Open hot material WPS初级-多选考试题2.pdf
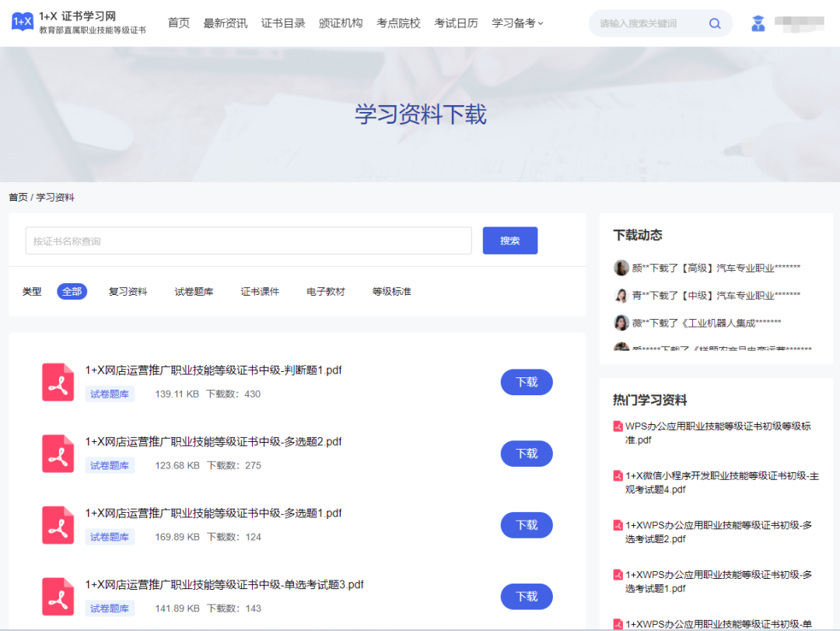 click(719, 532)
